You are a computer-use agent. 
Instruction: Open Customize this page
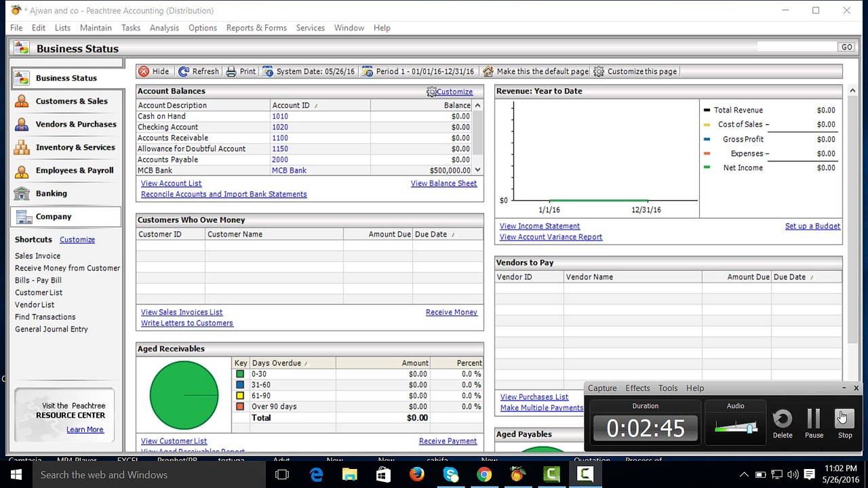tap(635, 71)
